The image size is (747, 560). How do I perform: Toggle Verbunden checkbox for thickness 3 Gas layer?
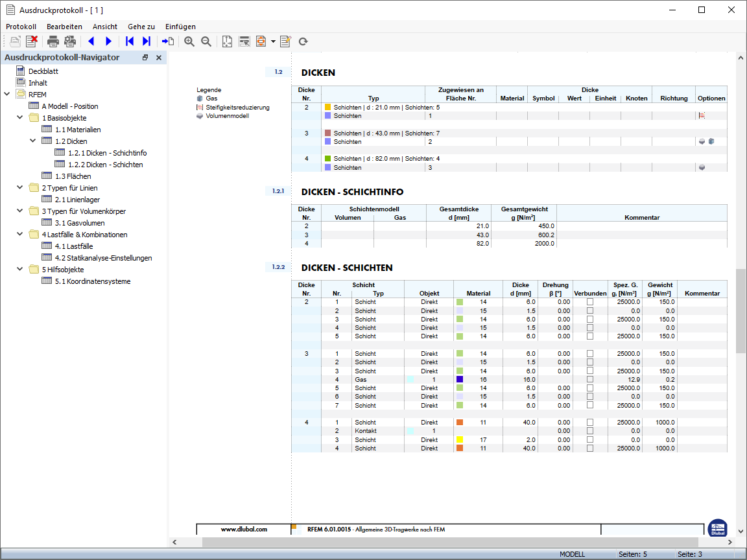tap(590, 380)
